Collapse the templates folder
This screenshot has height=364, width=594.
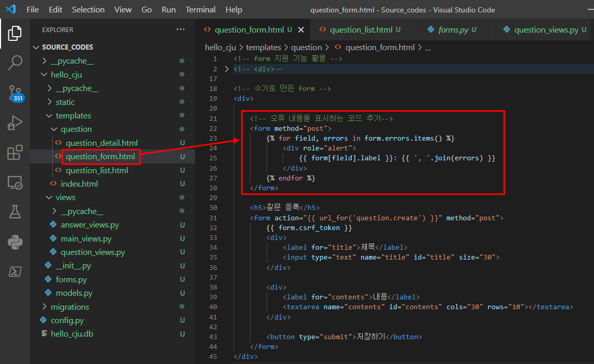coord(49,115)
